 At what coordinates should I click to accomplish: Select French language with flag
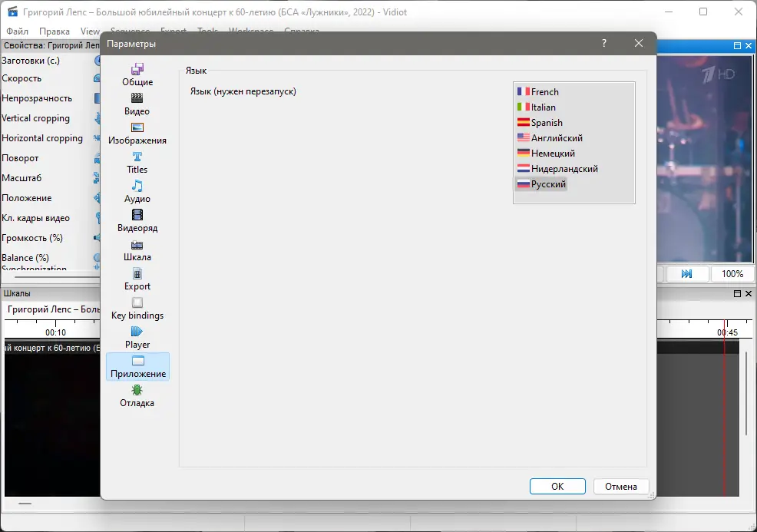[x=538, y=91]
